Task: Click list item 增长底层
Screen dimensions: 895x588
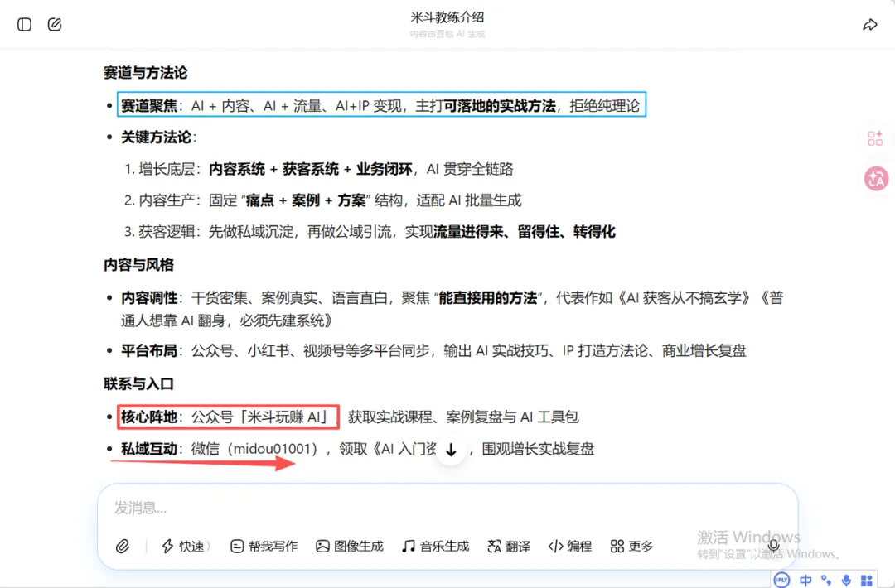Action: tap(318, 169)
